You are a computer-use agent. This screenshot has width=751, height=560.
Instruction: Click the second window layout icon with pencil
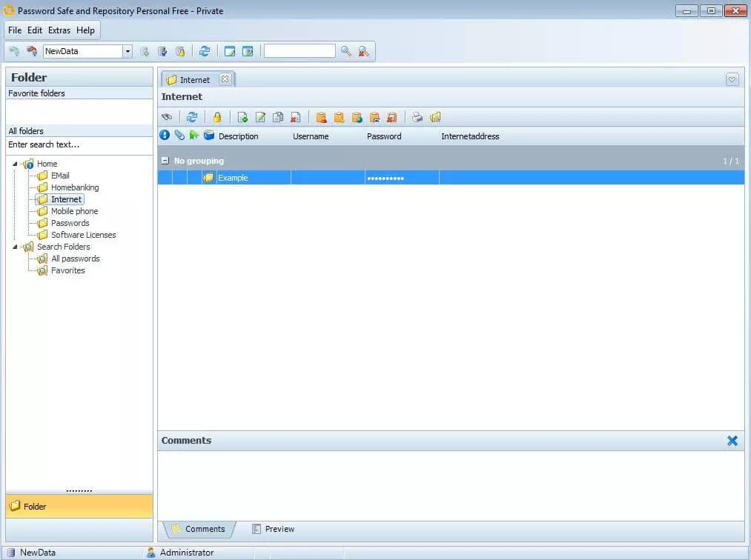pos(248,51)
